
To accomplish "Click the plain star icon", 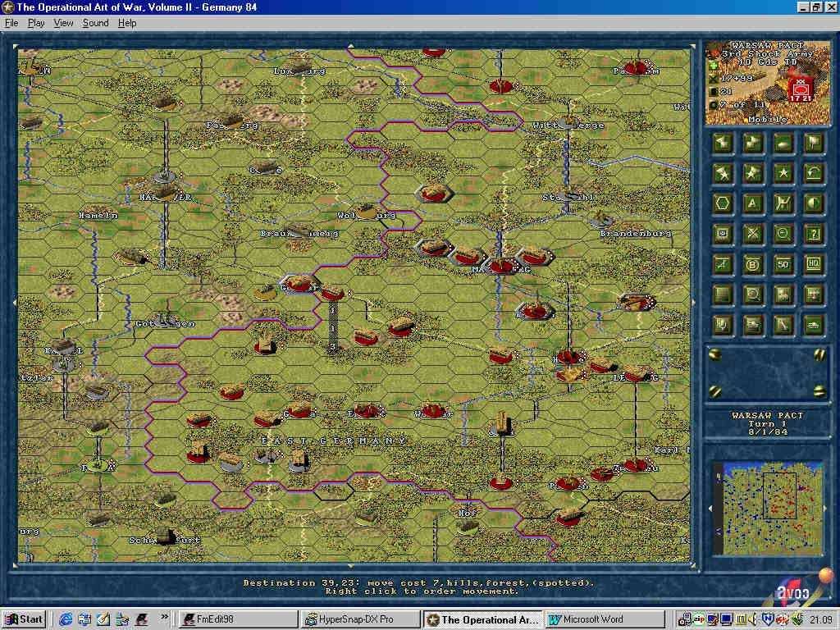I will click(x=783, y=173).
